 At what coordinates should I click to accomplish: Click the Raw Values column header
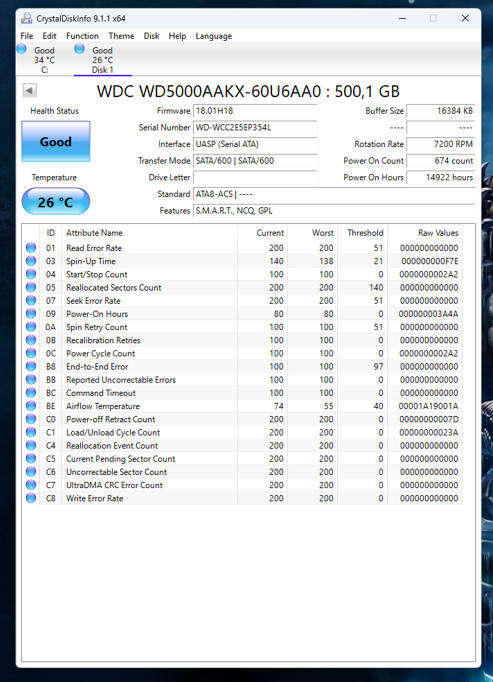[x=425, y=233]
